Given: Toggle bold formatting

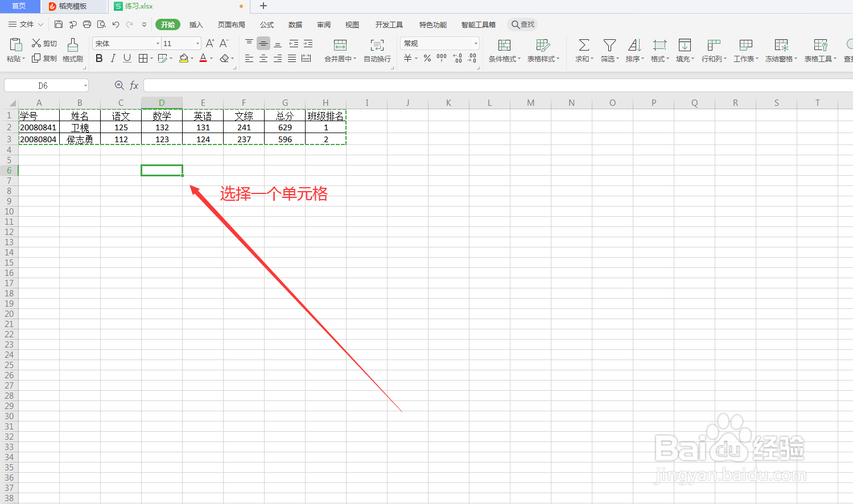Looking at the screenshot, I should pos(98,57).
